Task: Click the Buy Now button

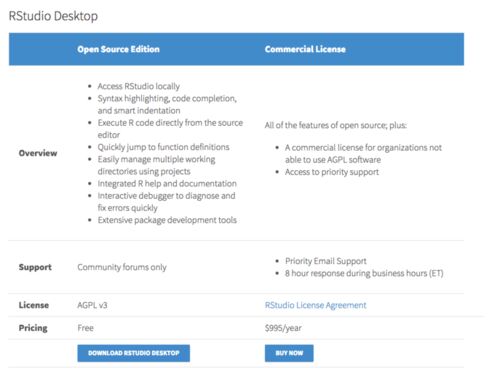Action: [289, 353]
